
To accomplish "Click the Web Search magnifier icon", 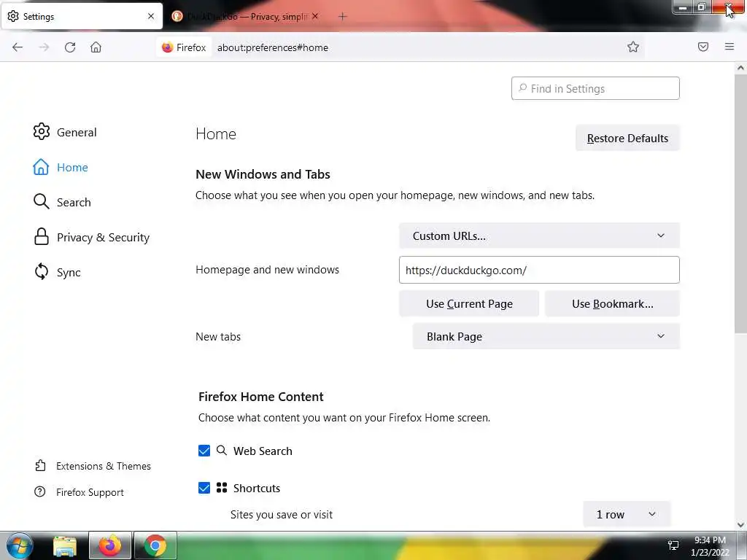I will click(222, 450).
